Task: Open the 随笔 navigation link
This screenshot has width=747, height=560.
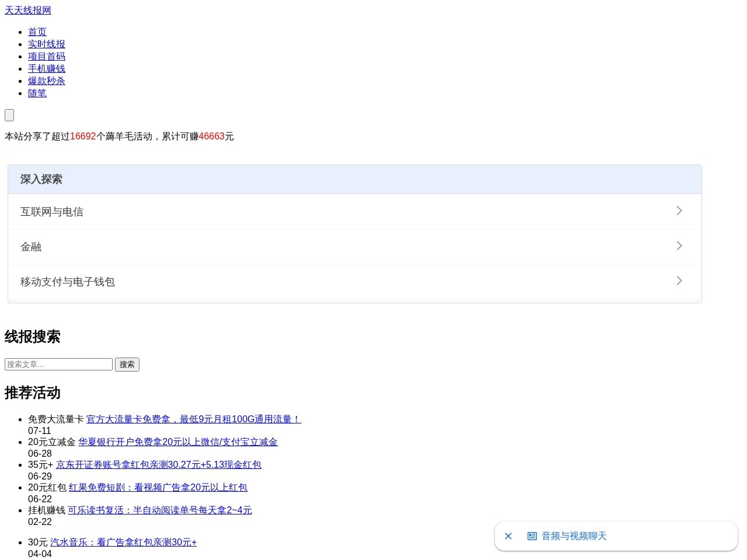Action: pos(37,93)
